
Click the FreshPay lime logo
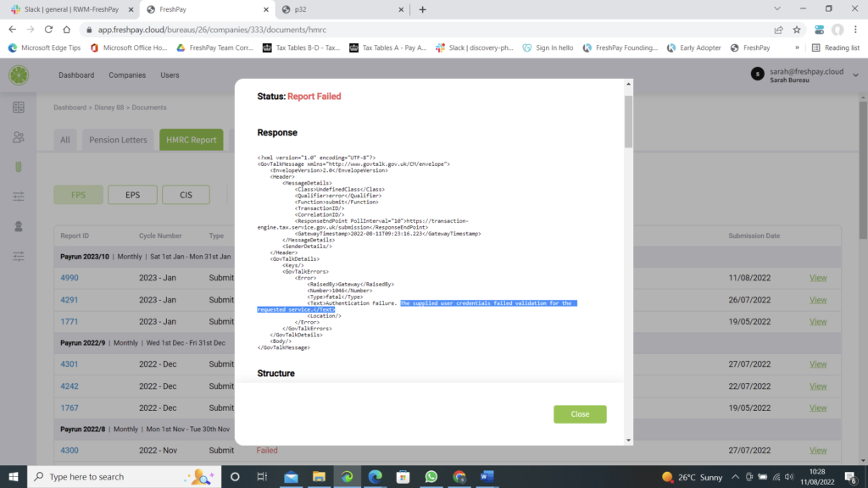point(19,75)
